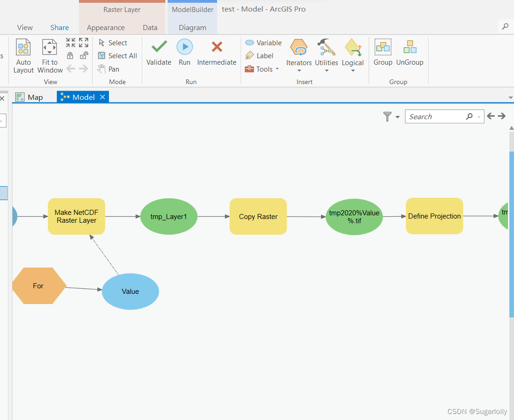The width and height of the screenshot is (514, 420).
Task: Open the view tab options dropdown arrow
Action: tap(510, 97)
